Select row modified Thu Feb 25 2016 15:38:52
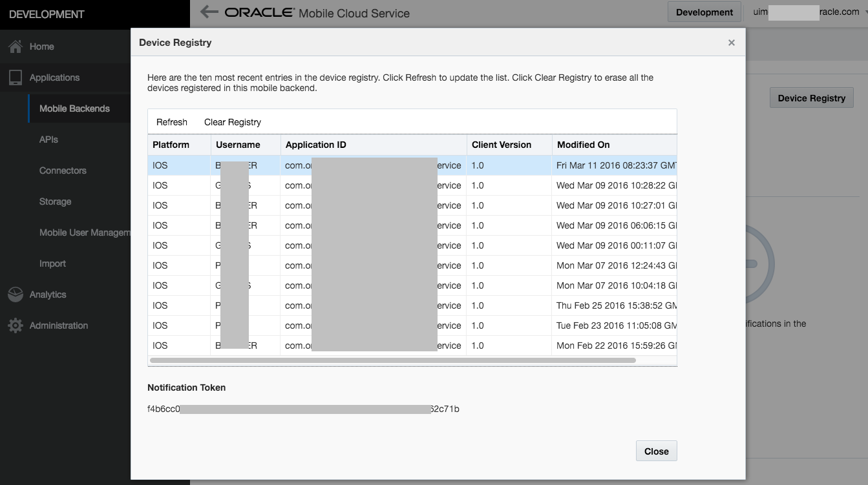 [412, 305]
